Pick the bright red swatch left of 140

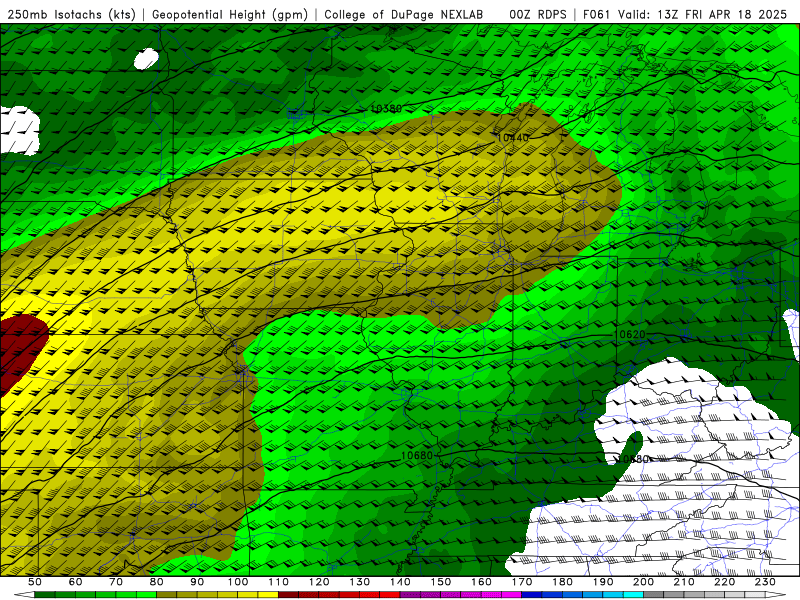pos(390,595)
